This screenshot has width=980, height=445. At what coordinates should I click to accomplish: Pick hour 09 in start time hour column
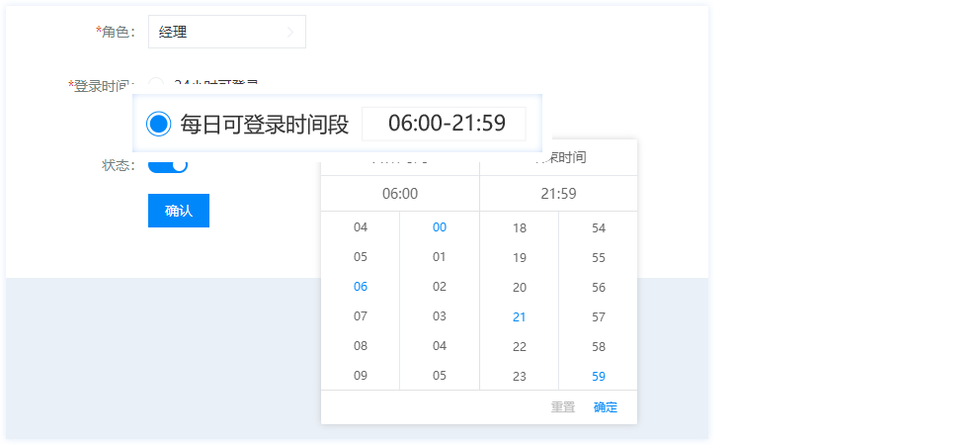click(x=361, y=376)
